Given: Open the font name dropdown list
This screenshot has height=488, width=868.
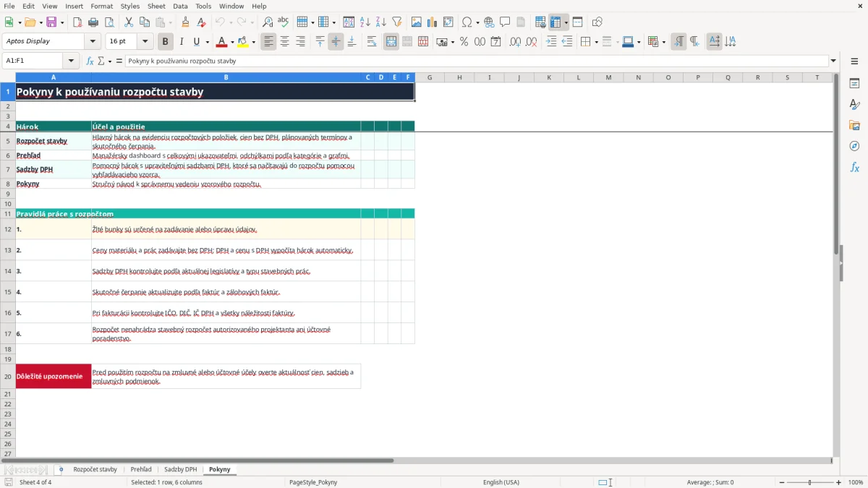Looking at the screenshot, I should tap(93, 42).
